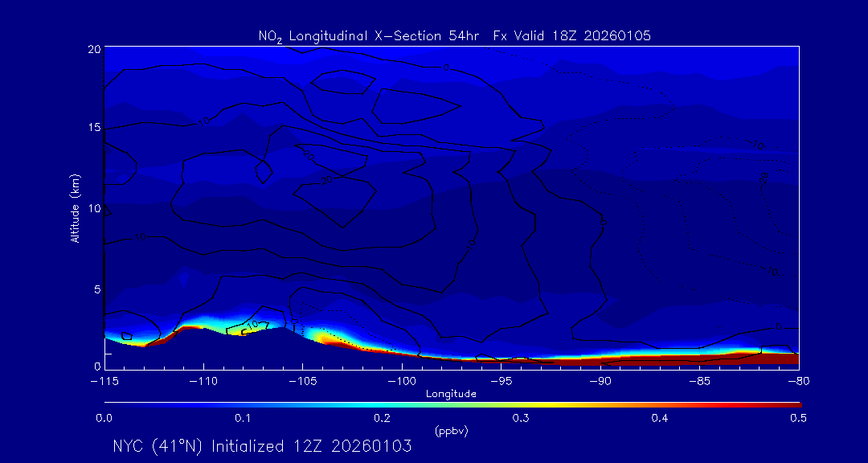
Task: Click the longitude tick label -95
Action: click(501, 382)
